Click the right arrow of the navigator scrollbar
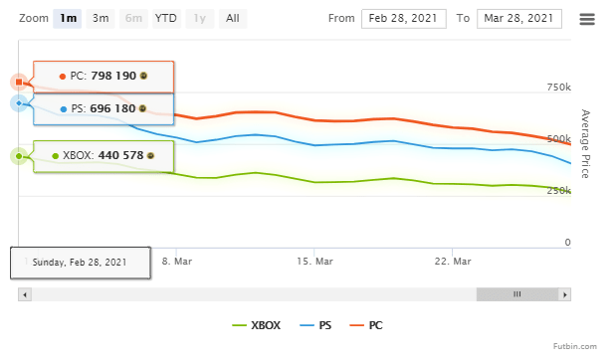Viewport: 615px width, 364px height. (x=564, y=294)
